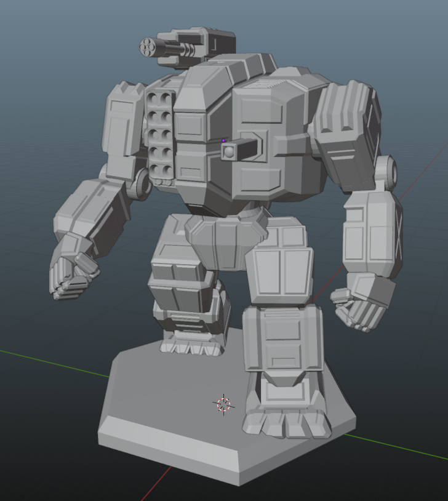
Task: Click the central pelvis armor plate
Action: [x=226, y=242]
